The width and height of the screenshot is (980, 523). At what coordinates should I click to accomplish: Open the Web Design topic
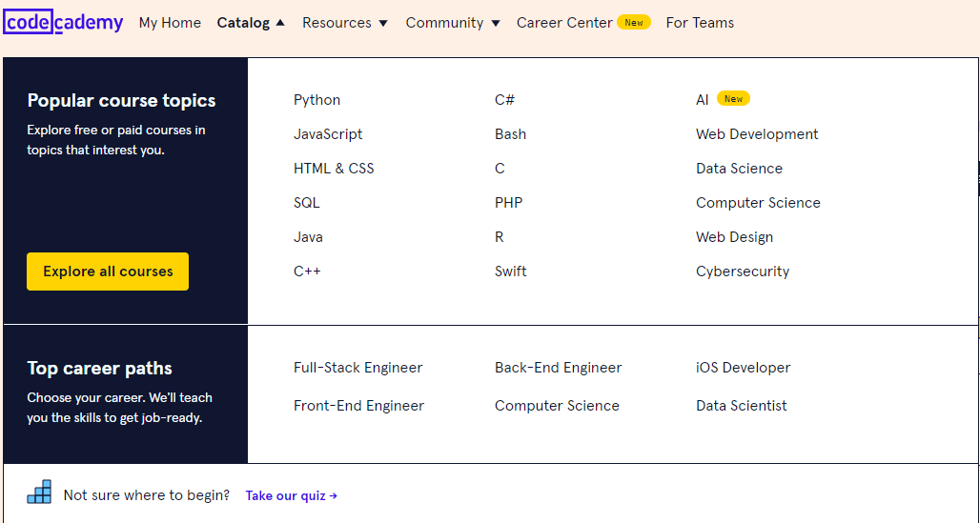734,237
